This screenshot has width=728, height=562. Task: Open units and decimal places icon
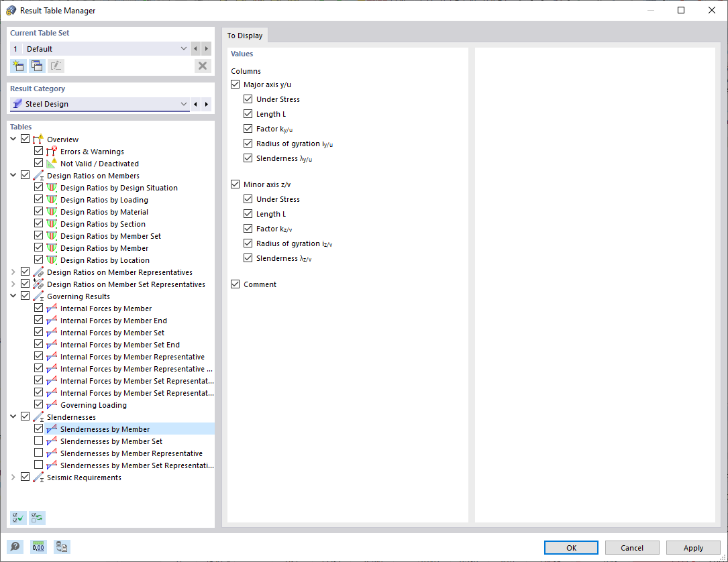(38, 547)
